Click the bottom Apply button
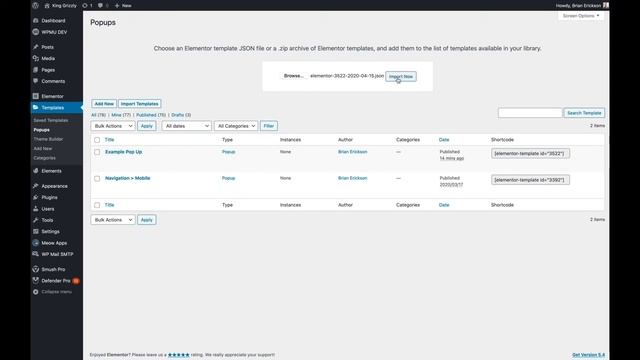The height and width of the screenshot is (360, 640). [147, 220]
